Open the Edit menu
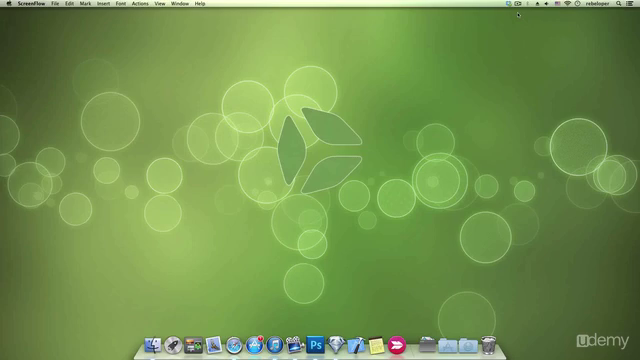 pos(69,4)
